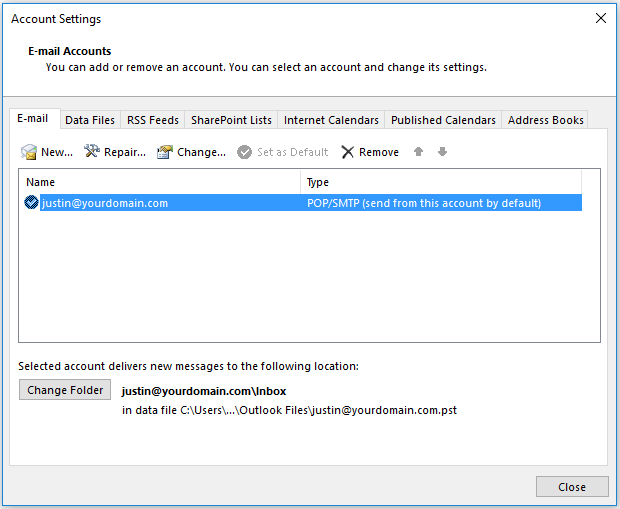Click the New account envelope icon
Screen dimensions: 620x509
pos(29,152)
